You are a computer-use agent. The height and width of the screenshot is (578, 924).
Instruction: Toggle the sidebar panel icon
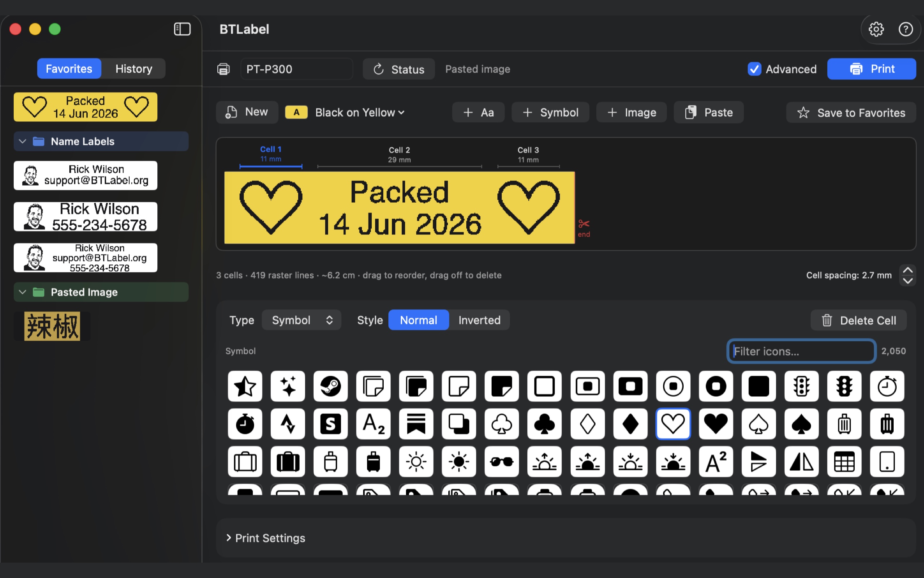point(182,29)
